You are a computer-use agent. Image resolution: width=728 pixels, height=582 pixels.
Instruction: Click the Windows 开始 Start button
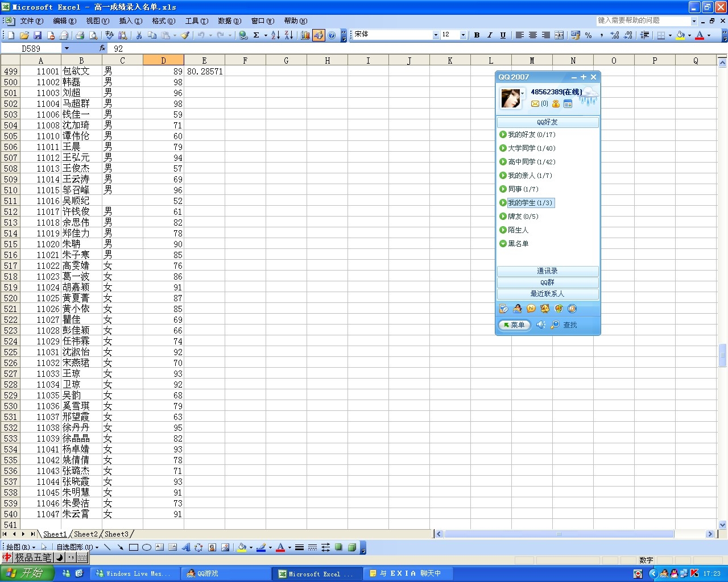pos(27,573)
